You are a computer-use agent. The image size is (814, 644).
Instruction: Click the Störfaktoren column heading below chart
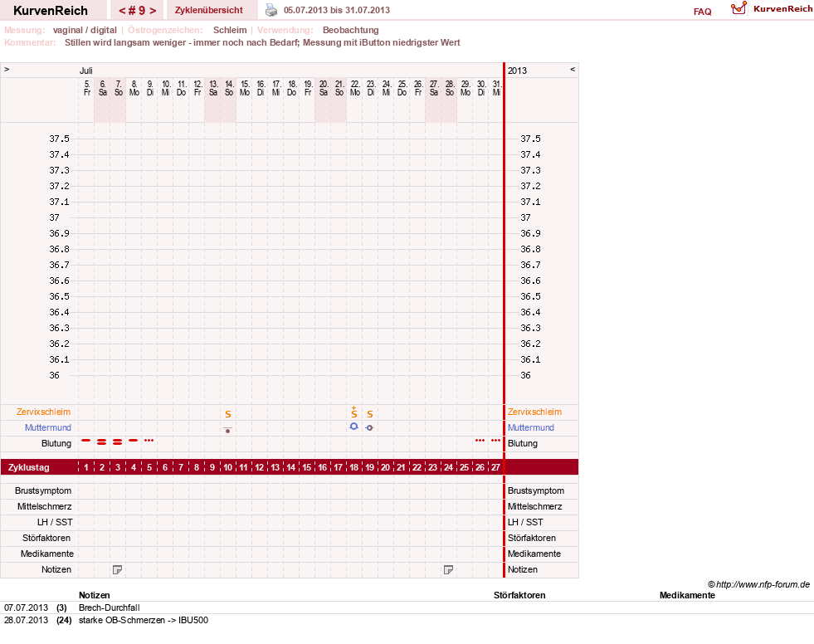tap(519, 595)
